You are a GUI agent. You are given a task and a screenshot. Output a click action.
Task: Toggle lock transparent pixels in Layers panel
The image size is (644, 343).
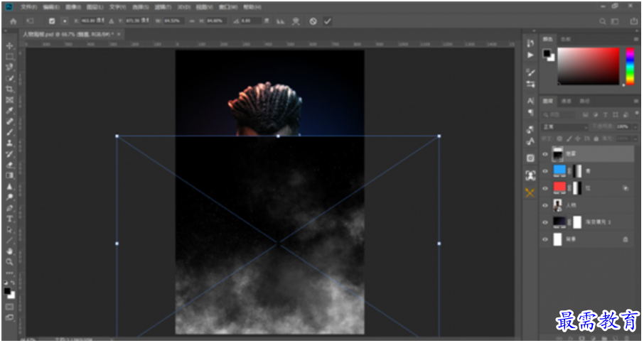tap(559, 138)
